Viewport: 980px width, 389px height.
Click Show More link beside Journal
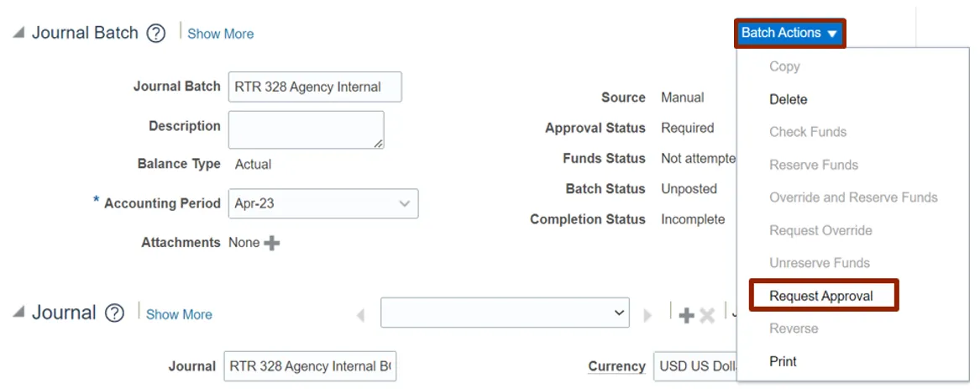(179, 314)
